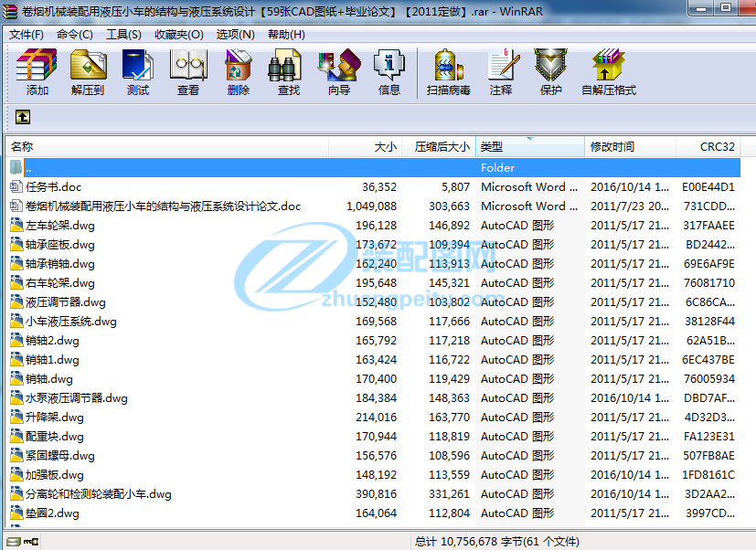Image resolution: width=756 pixels, height=550 pixels.
Task: Select 卷烟机械装配用液压小车的结构与液压系统设计论文.doc
Action: pos(163,206)
